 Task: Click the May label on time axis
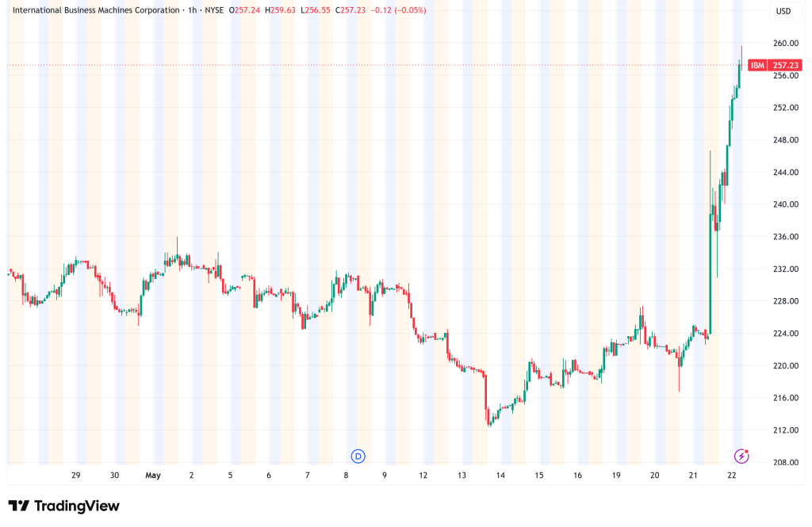pyautogui.click(x=153, y=475)
